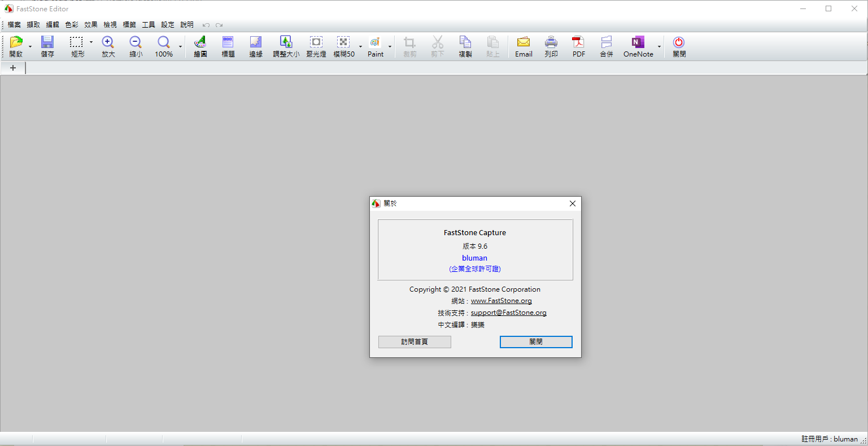Click the 儲存 (Save) floppy disk icon

(x=47, y=43)
